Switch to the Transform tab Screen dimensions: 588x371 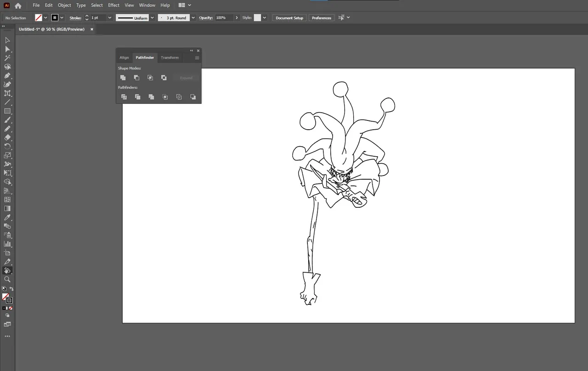tap(170, 57)
